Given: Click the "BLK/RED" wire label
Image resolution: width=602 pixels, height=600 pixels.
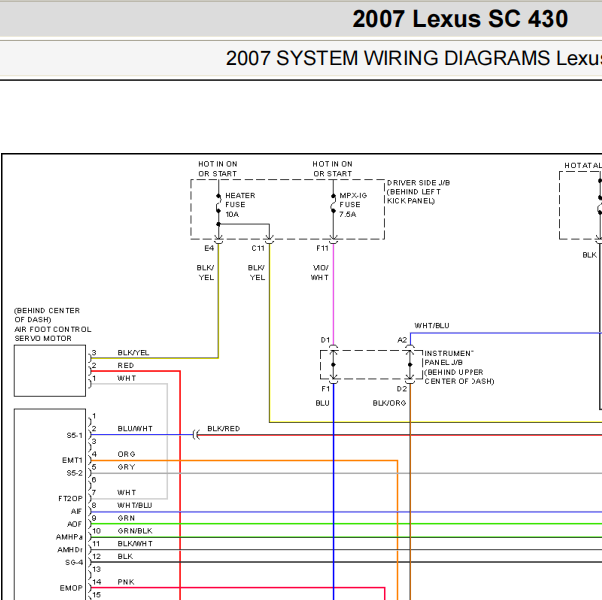Looking at the screenshot, I should (223, 428).
